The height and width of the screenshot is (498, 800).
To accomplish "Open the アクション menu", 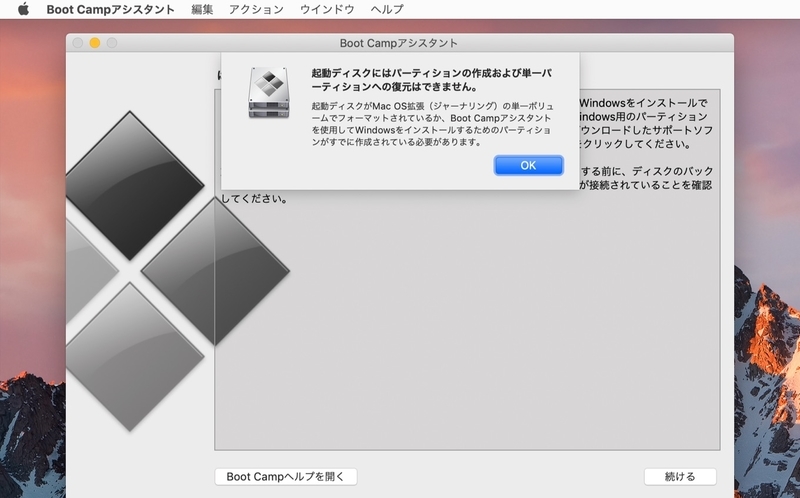I will 256,9.
